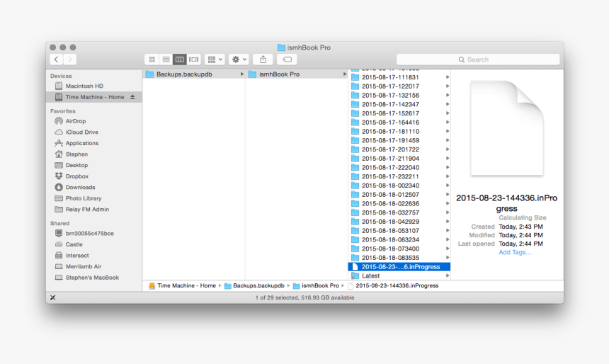Open Desktop in sidebar

[x=93, y=165]
